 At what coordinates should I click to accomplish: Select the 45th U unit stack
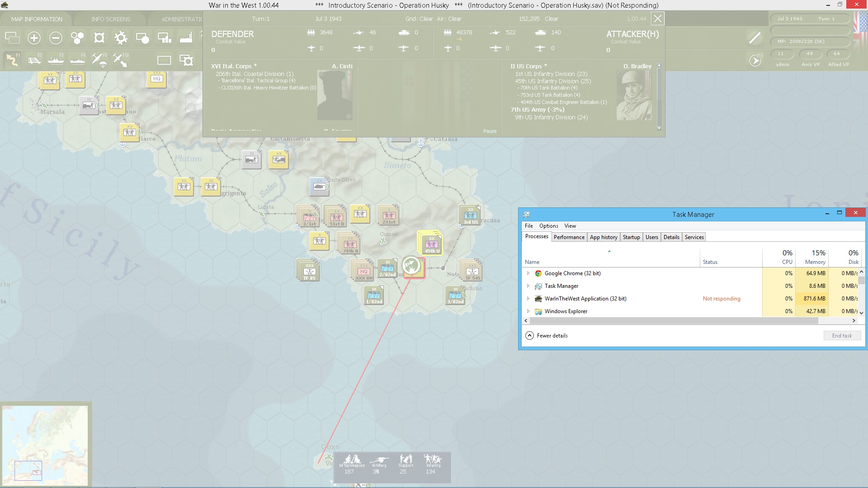[431, 244]
